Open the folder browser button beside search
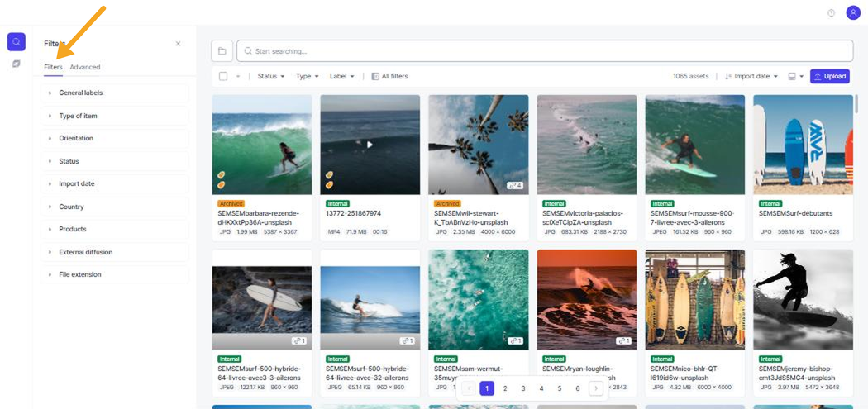The height and width of the screenshot is (409, 868). 222,51
